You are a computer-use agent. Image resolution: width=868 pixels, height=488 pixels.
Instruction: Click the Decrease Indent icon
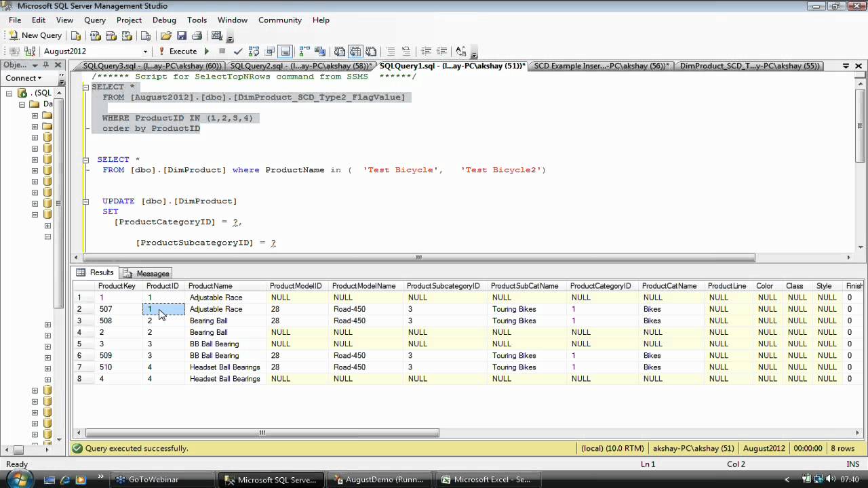click(x=426, y=51)
